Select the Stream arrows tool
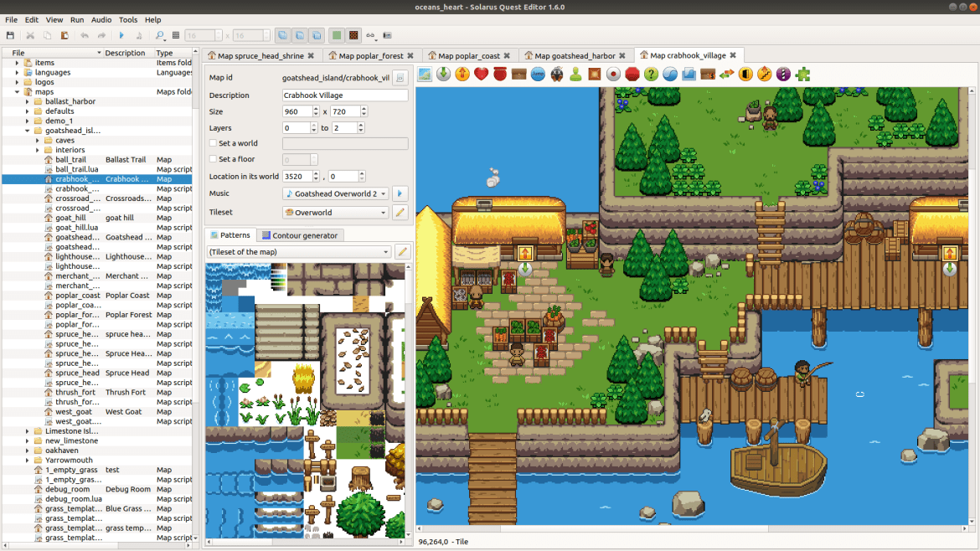The height and width of the screenshot is (551, 980). pyautogui.click(x=726, y=75)
